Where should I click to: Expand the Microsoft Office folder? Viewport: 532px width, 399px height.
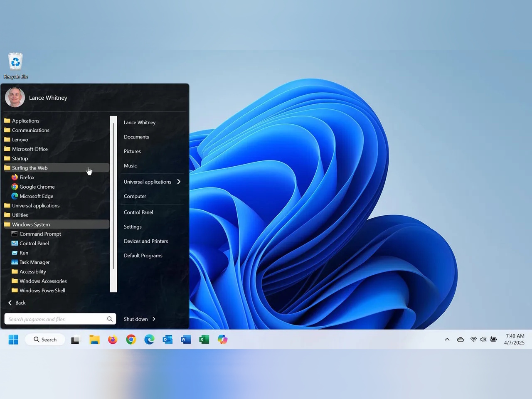point(30,149)
